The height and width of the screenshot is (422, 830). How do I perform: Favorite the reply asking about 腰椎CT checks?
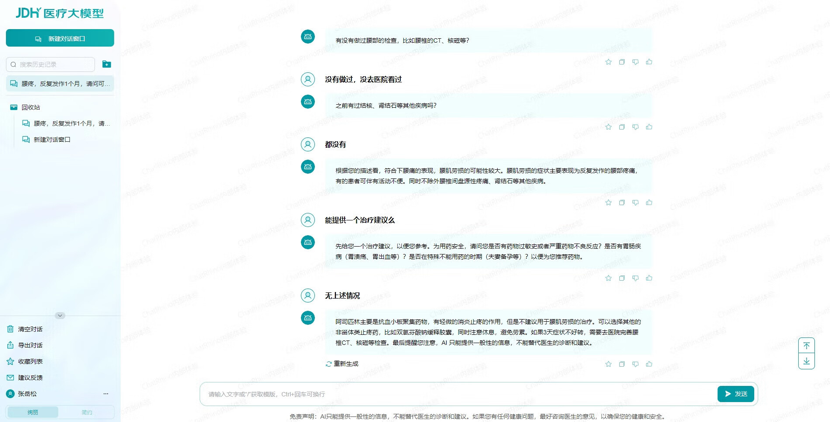tap(608, 62)
